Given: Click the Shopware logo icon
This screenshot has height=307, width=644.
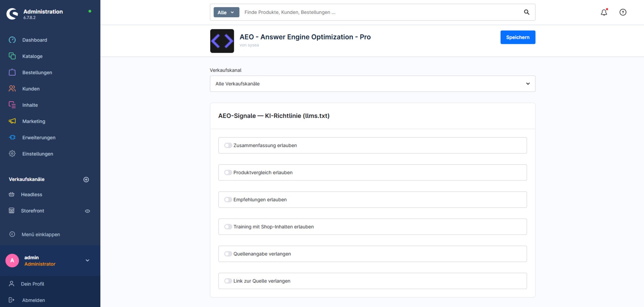Looking at the screenshot, I should tap(12, 14).
